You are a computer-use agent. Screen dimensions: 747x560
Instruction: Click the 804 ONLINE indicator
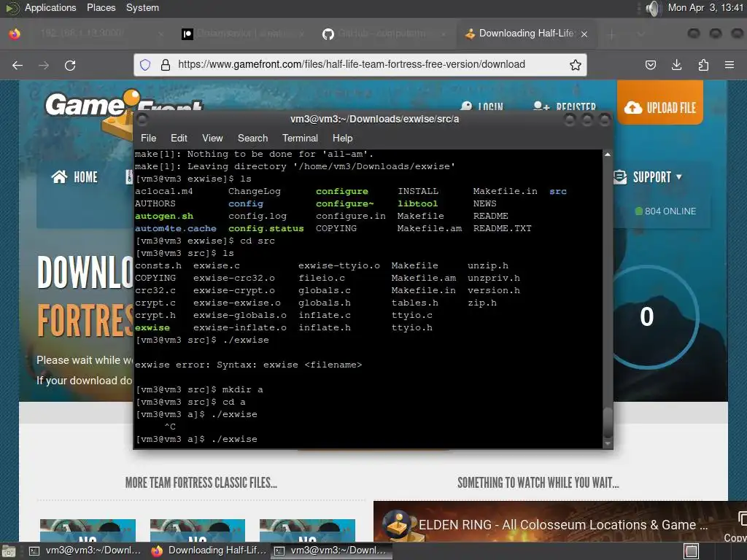point(665,211)
